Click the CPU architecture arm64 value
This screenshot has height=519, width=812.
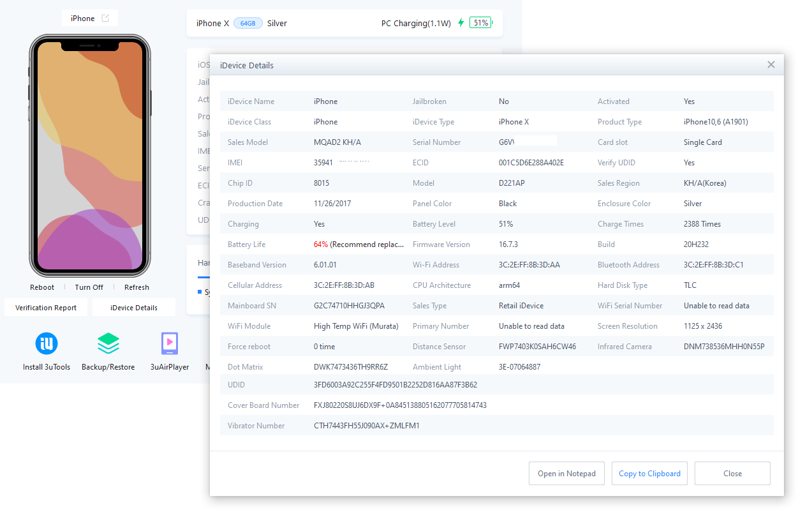(x=509, y=285)
